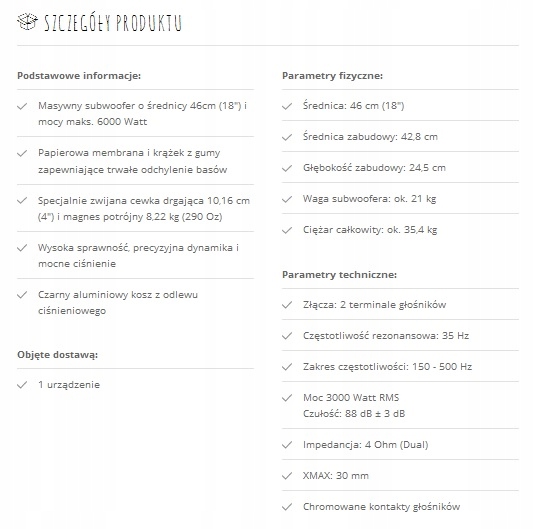The image size is (534, 529).
Task: Click the checkmark next to Masywny subwoofer
Action: click(22, 106)
